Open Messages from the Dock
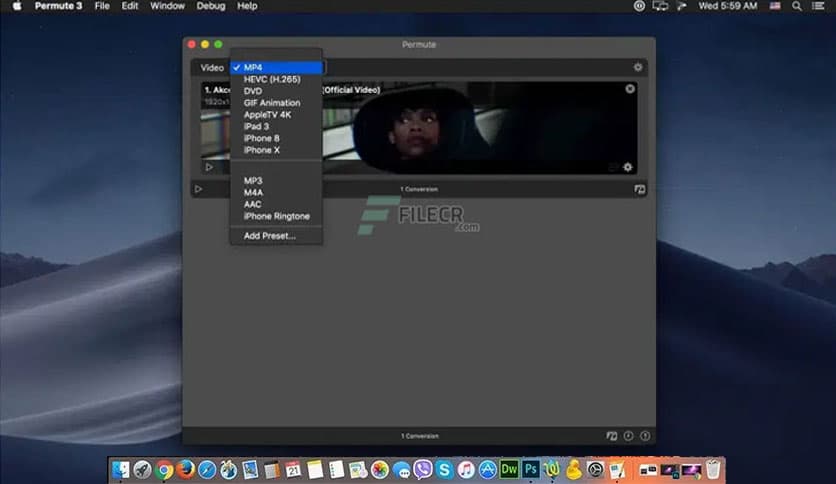The image size is (836, 484). tap(401, 470)
